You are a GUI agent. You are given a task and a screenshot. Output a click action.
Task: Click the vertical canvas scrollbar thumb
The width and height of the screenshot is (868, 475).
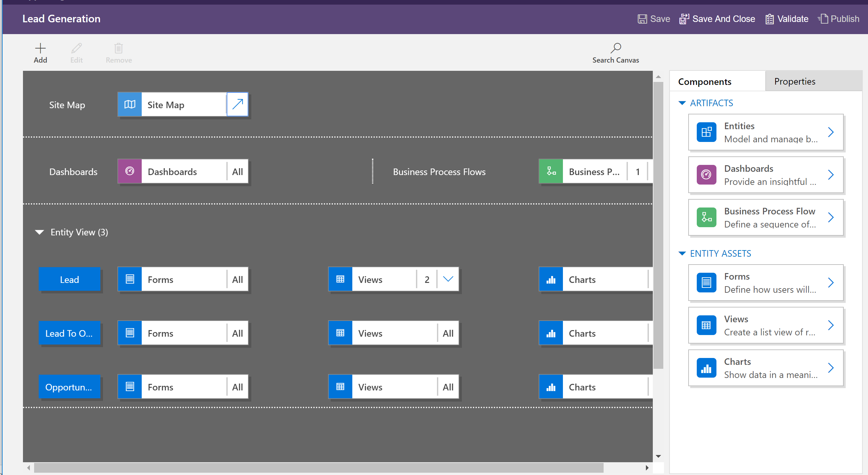[658, 225]
